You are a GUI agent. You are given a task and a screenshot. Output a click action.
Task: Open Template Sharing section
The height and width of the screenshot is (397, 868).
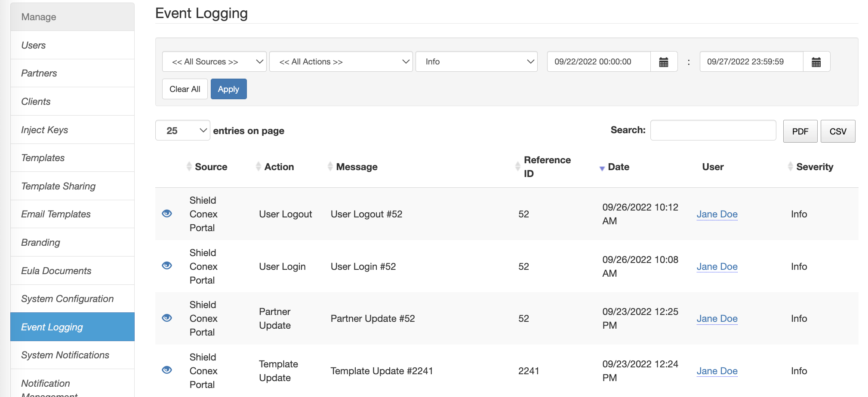point(72,186)
